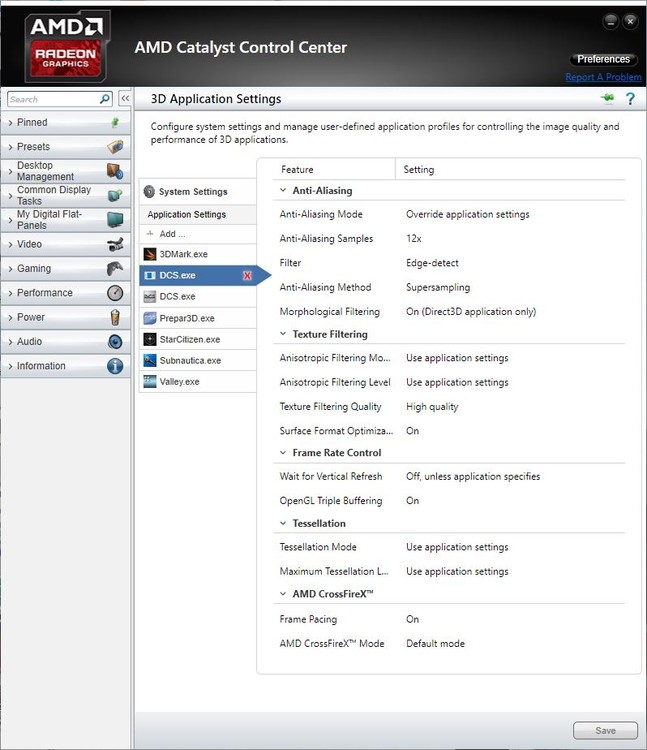The height and width of the screenshot is (750, 647).
Task: Click the Presets icon
Action: [115, 146]
